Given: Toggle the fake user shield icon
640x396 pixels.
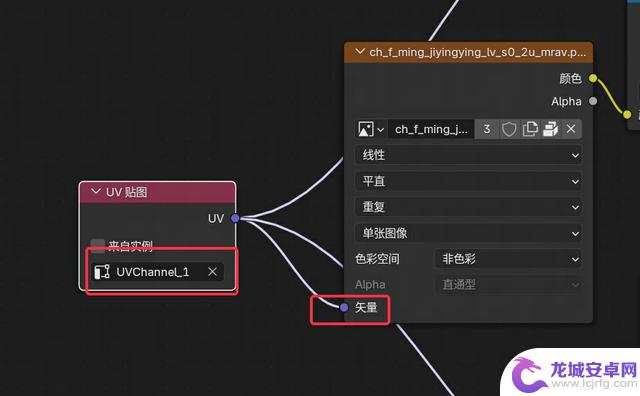Looking at the screenshot, I should coord(509,129).
